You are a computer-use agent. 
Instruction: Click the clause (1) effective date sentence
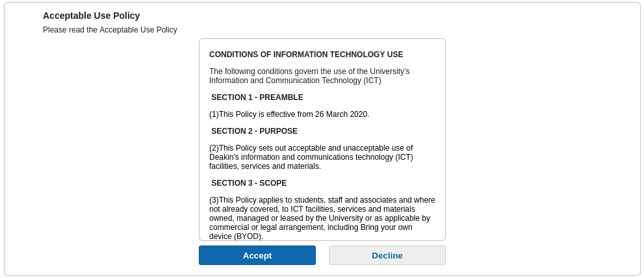tap(289, 114)
